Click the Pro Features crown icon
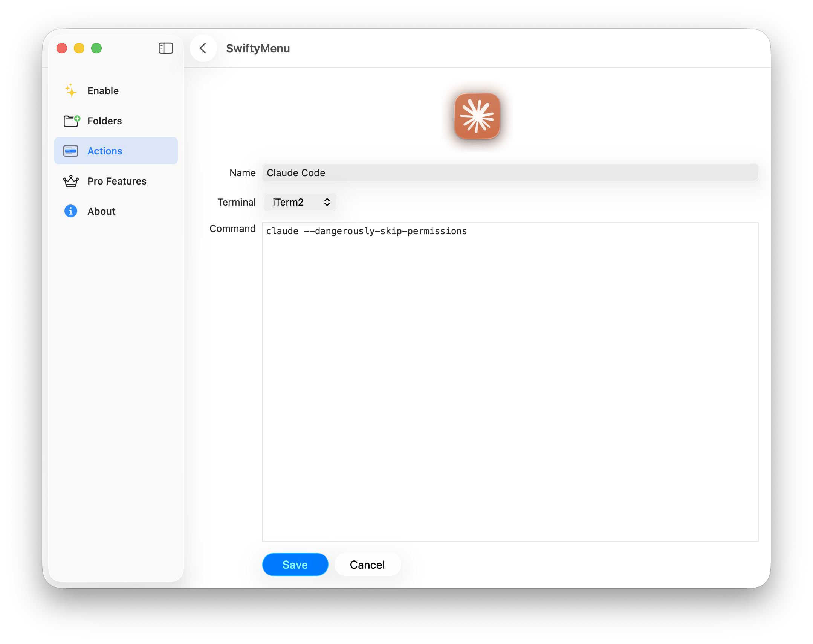Image resolution: width=813 pixels, height=644 pixels. (x=70, y=182)
